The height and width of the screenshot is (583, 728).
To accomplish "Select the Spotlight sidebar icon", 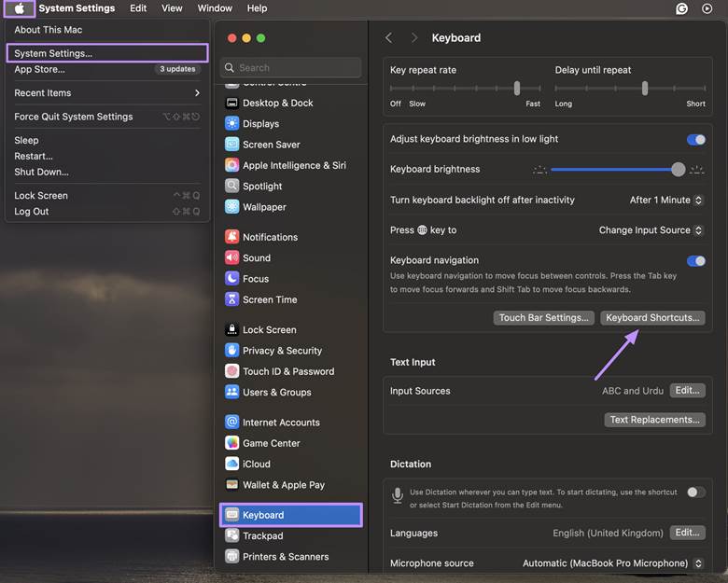I will (x=231, y=187).
